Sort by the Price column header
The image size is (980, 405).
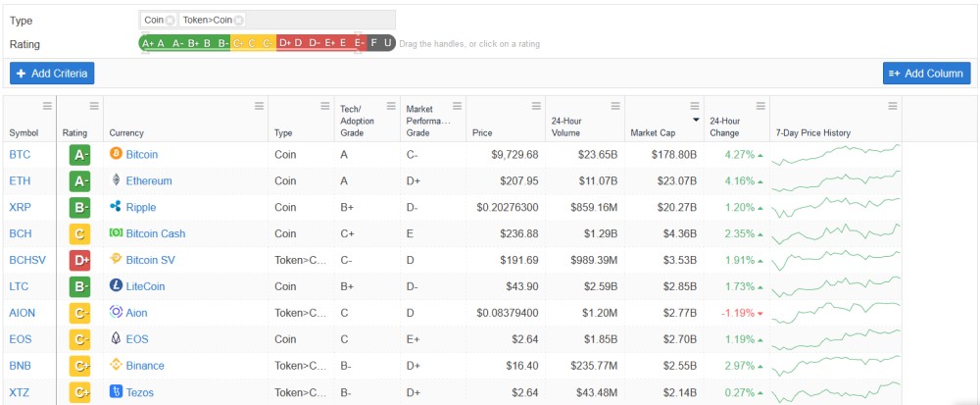click(x=482, y=133)
